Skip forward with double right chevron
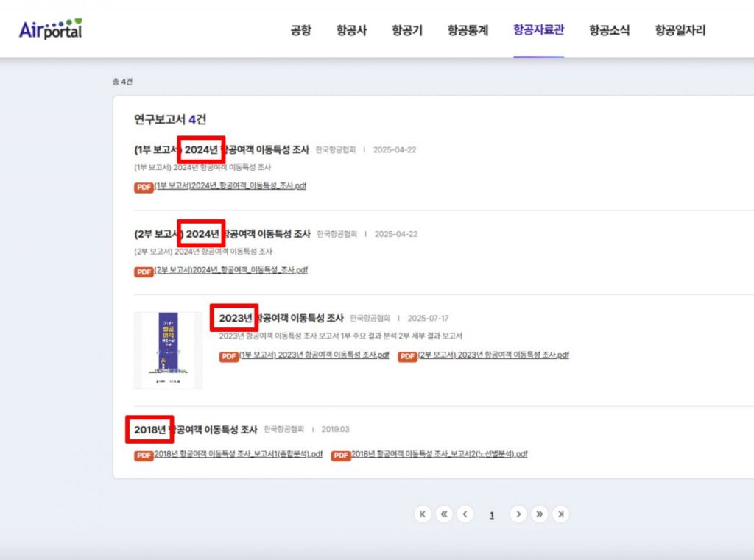The height and width of the screenshot is (560, 754). [539, 514]
